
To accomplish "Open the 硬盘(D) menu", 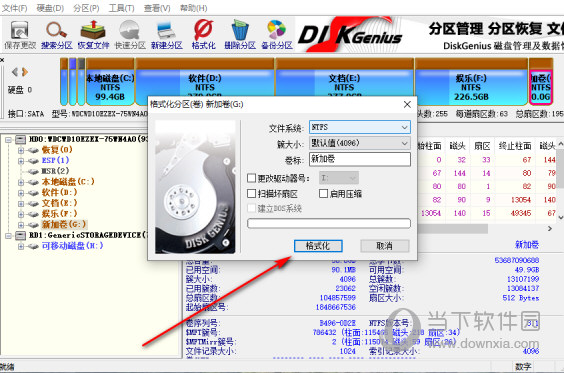I will pyautogui.click(x=50, y=8).
